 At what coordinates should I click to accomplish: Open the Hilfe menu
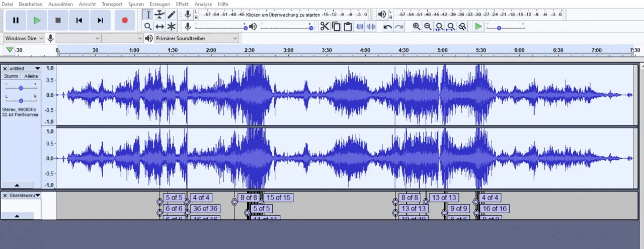pos(223,4)
